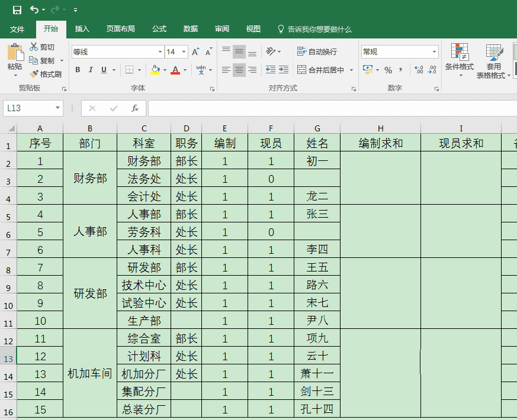The width and height of the screenshot is (517, 420).
Task: Toggle center alignment for the selection
Action: click(x=239, y=69)
